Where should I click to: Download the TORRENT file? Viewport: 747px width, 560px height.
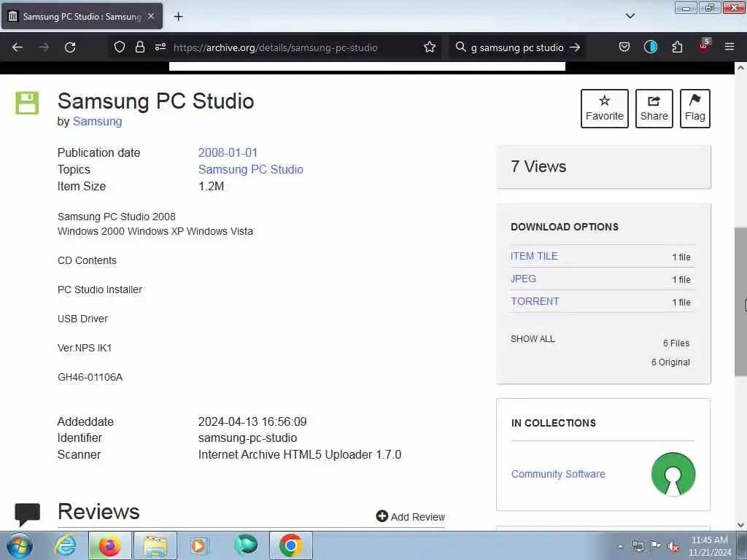535,301
